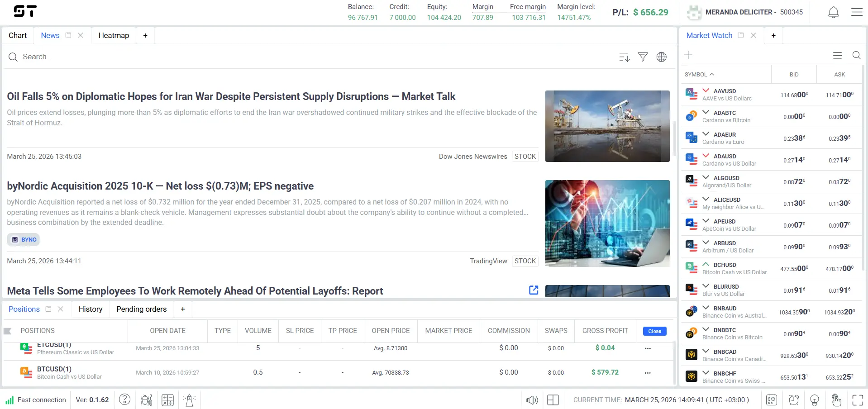Screen dimensions: 868x409
Task: Open the alarm clock alerts icon
Action: pyautogui.click(x=793, y=400)
